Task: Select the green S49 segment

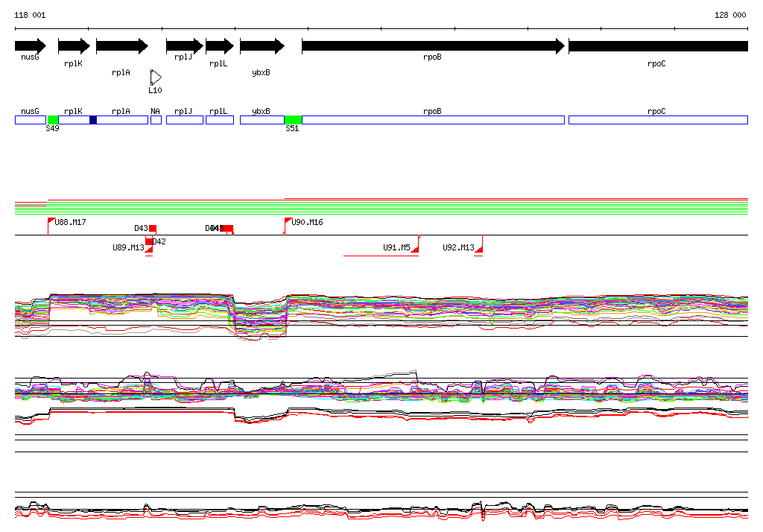Action: 53,120
